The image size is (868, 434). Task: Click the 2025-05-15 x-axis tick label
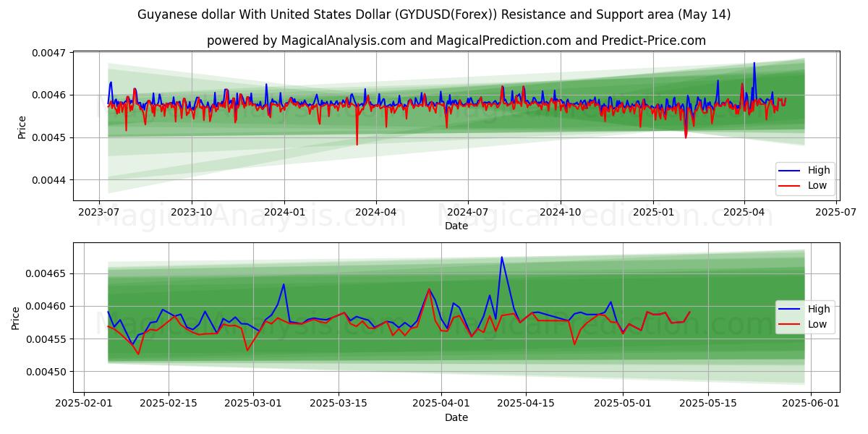point(708,404)
